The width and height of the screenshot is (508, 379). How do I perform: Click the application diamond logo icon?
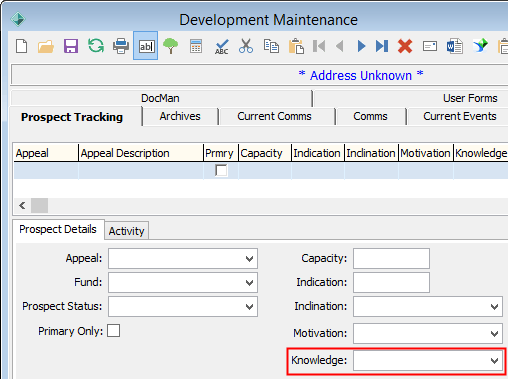coord(18,19)
